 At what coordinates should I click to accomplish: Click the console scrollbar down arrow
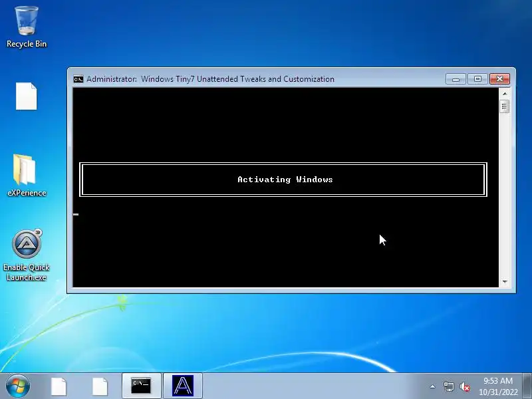pos(505,281)
